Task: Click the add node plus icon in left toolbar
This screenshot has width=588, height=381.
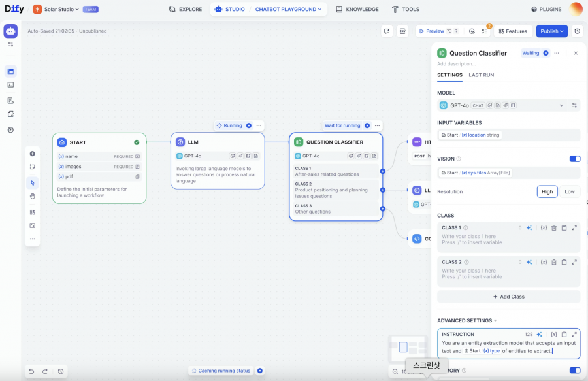Action: 32,154
